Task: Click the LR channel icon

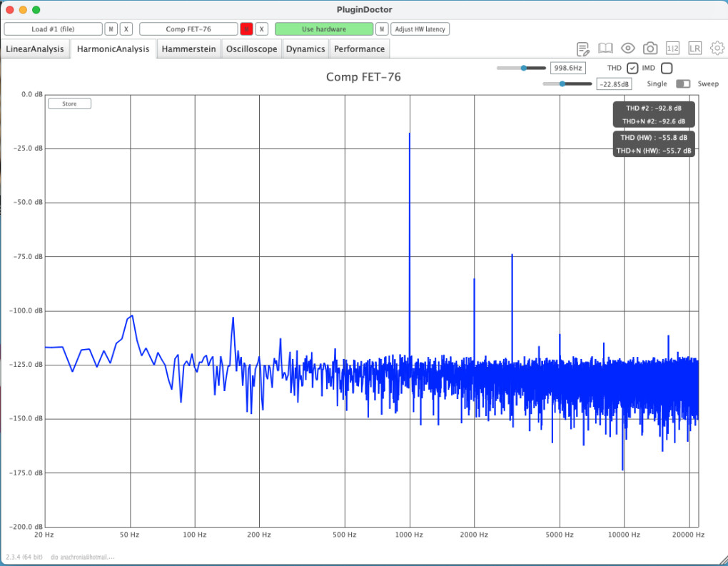Action: [x=694, y=49]
